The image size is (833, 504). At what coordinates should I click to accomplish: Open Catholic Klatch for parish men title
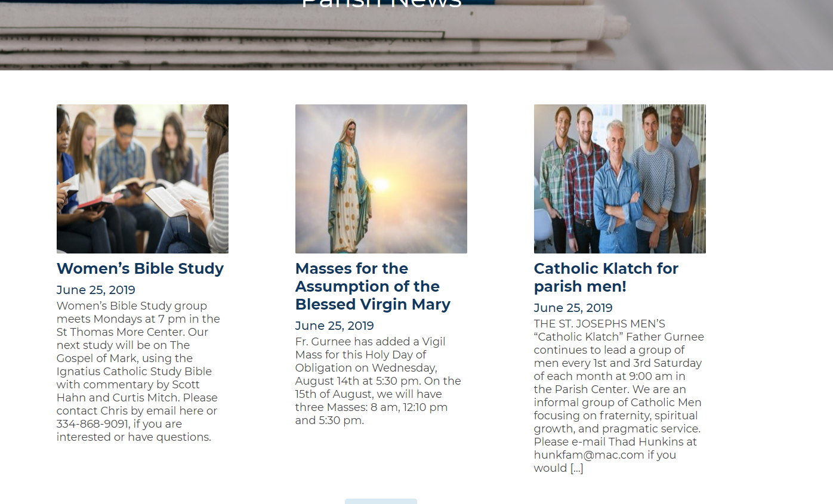click(606, 277)
